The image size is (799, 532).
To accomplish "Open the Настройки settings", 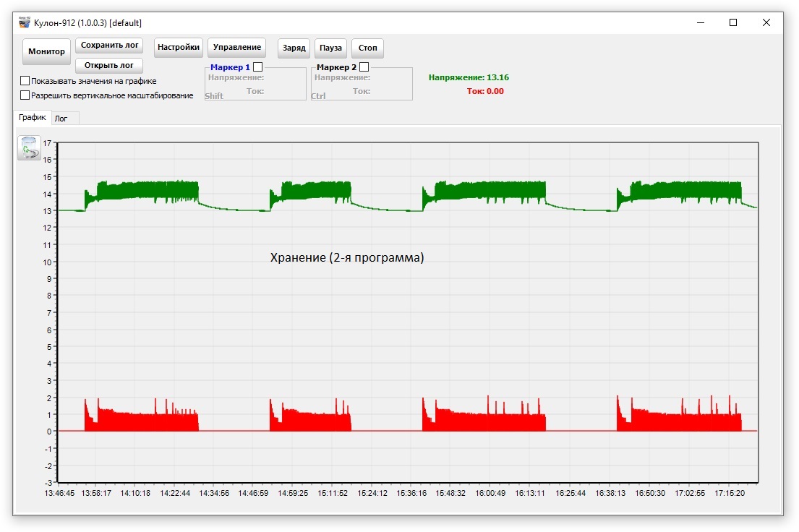I will 179,48.
